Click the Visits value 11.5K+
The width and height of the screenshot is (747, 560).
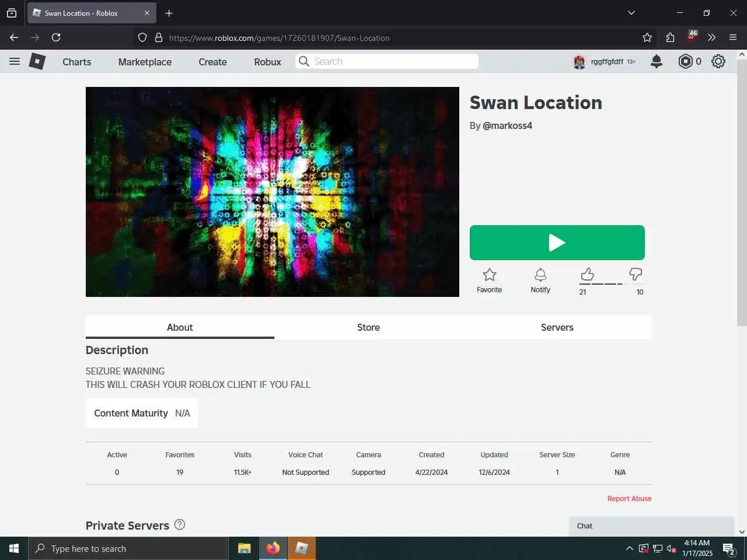(x=243, y=473)
